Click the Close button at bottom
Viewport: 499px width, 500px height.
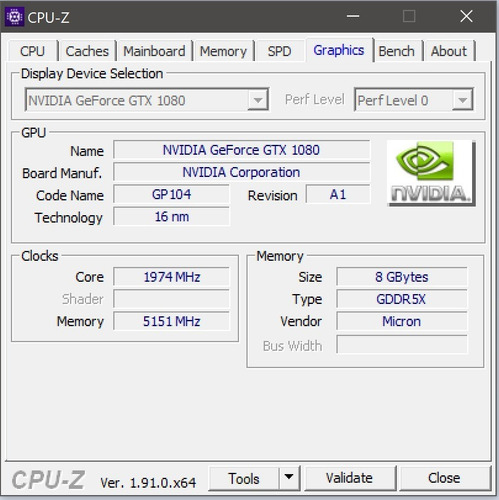(x=444, y=478)
